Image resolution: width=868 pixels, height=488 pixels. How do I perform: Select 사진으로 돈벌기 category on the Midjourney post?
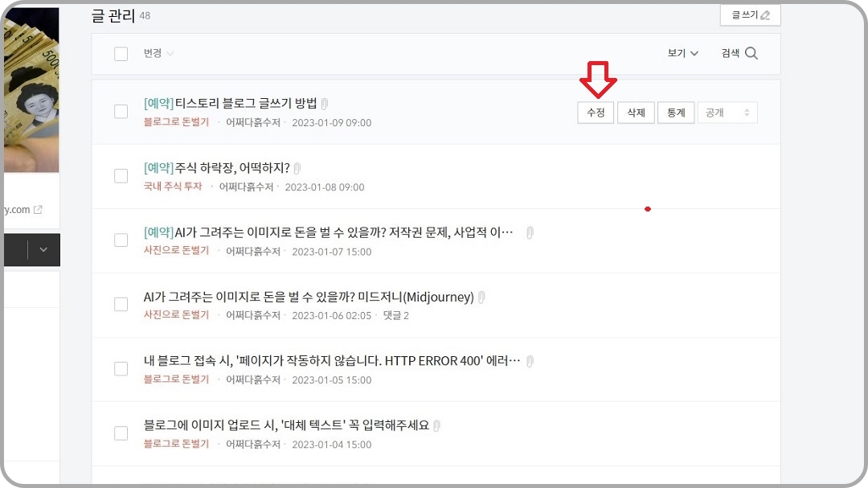(x=176, y=315)
